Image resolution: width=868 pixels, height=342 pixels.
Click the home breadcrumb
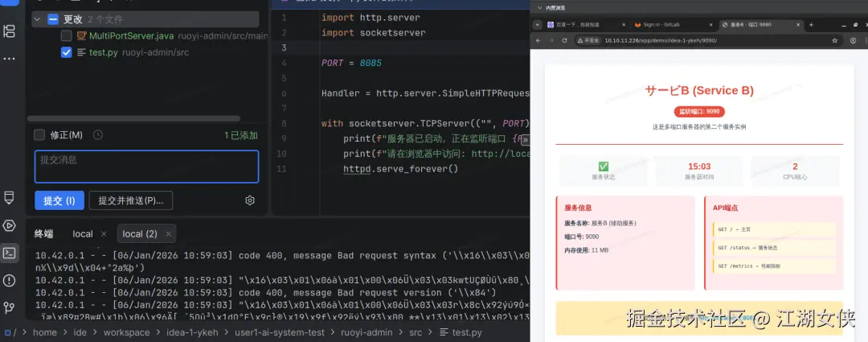pos(45,332)
